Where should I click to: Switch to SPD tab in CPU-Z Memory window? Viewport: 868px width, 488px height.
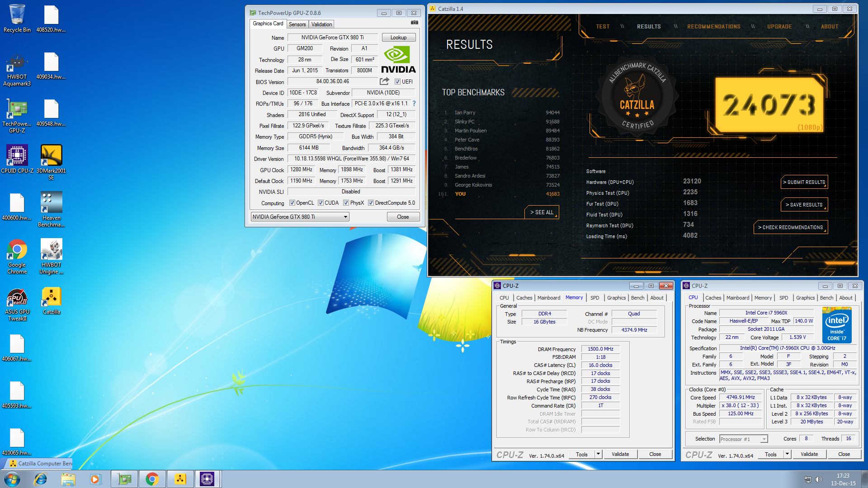pos(594,298)
